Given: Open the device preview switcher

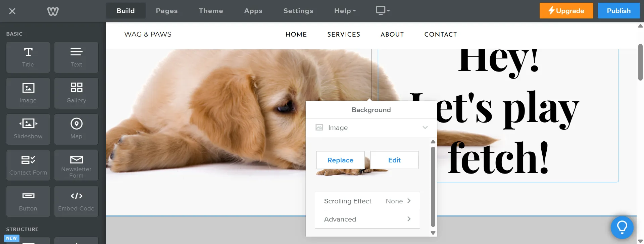Looking at the screenshot, I should pyautogui.click(x=383, y=11).
